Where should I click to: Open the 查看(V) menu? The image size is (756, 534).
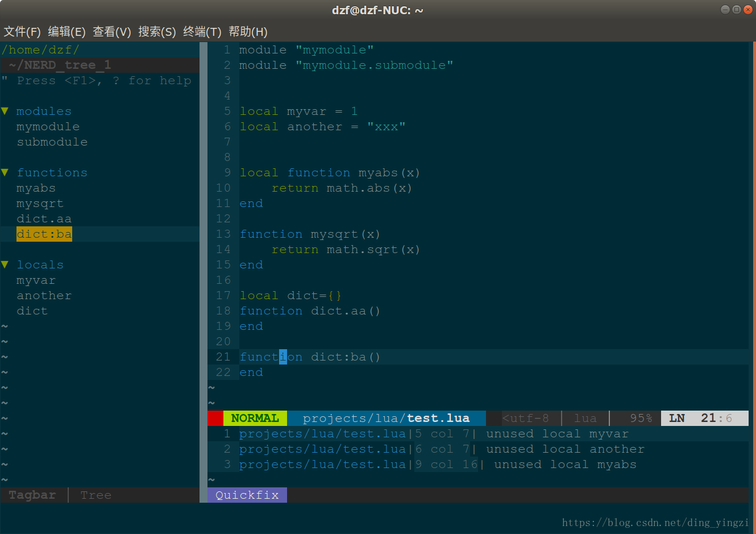tap(112, 32)
